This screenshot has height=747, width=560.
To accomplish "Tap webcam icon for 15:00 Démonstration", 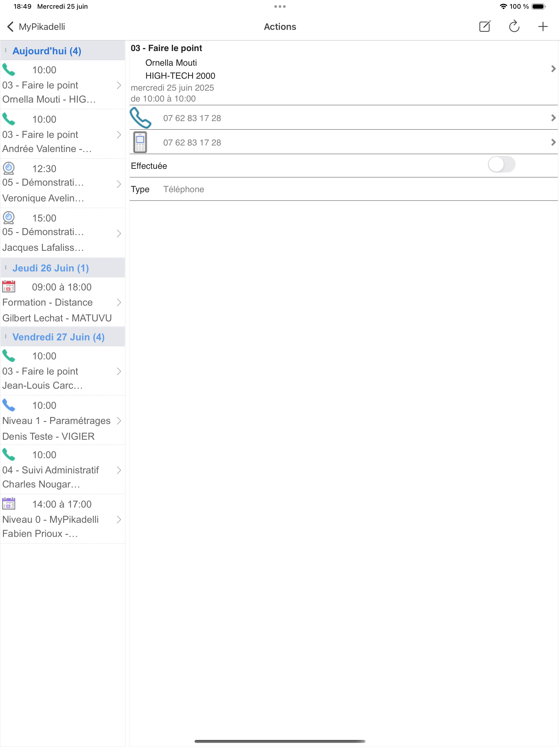I will coord(9,218).
